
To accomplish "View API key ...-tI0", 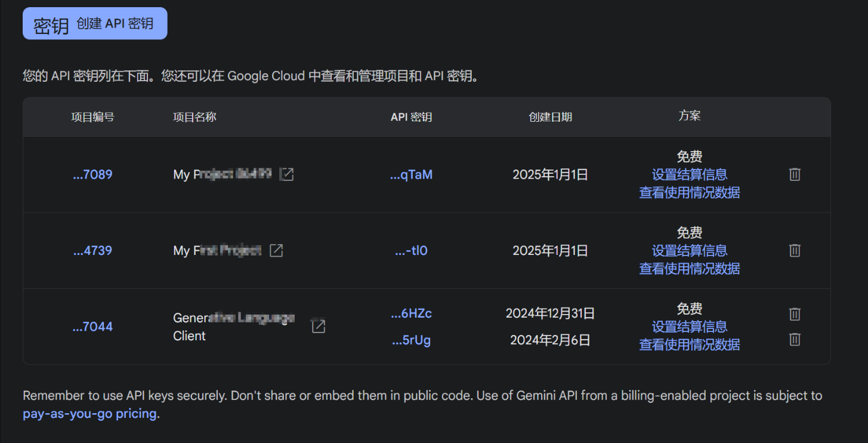I will [412, 250].
